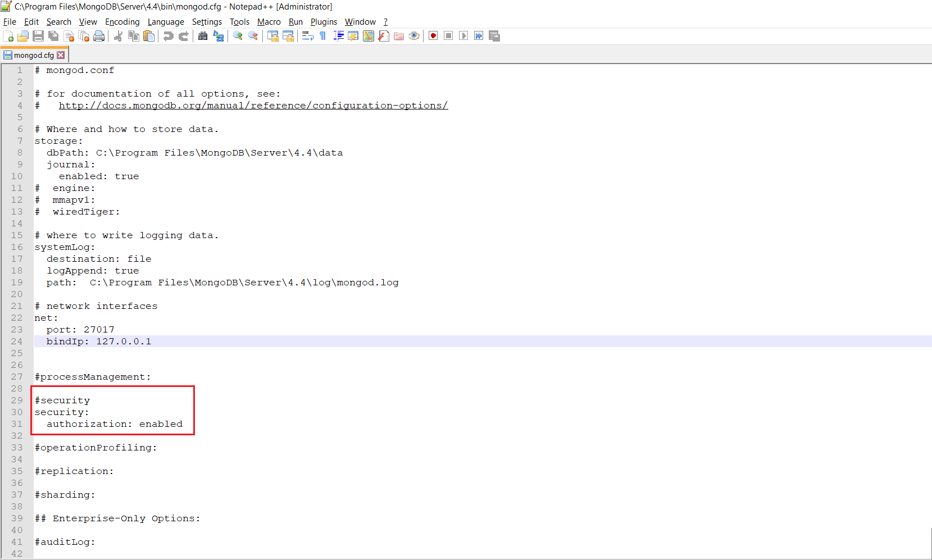
Task: Open the Tools menu
Action: pyautogui.click(x=239, y=22)
